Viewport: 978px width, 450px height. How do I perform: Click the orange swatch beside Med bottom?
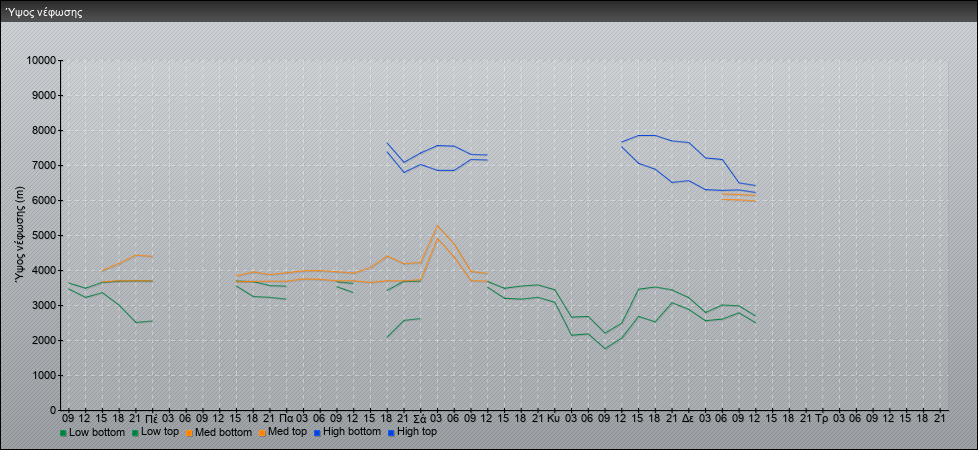tap(188, 433)
